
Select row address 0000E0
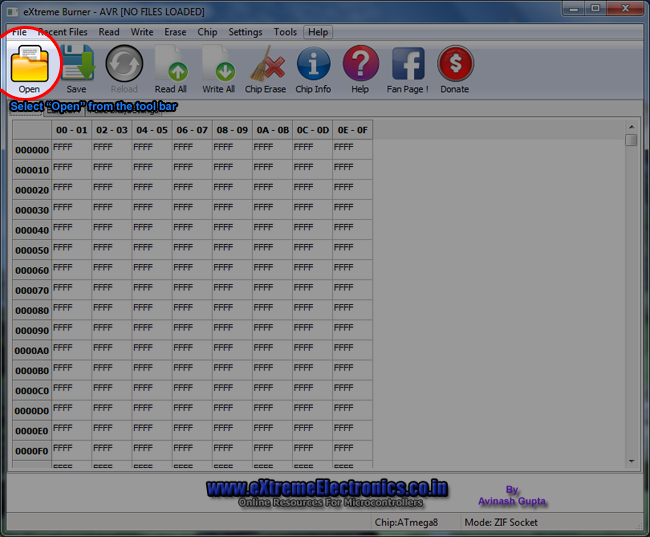click(x=32, y=431)
